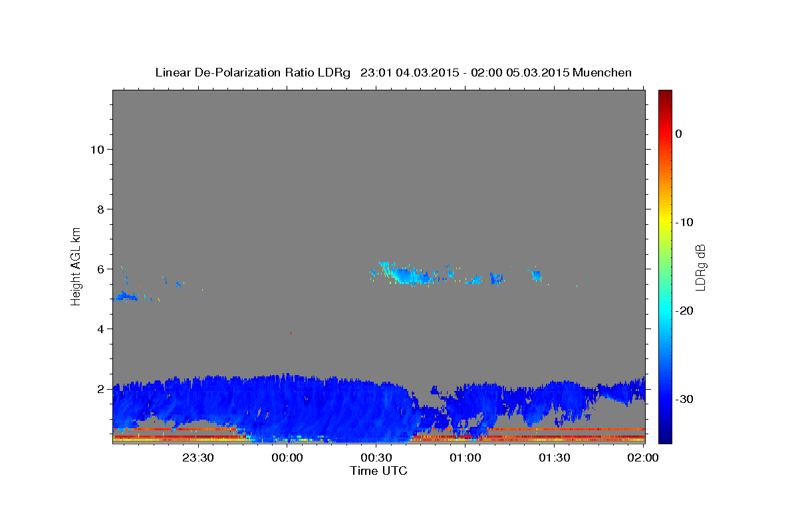The height and width of the screenshot is (532, 798).
Task: Click the height tick label '8'
Action: [x=100, y=209]
